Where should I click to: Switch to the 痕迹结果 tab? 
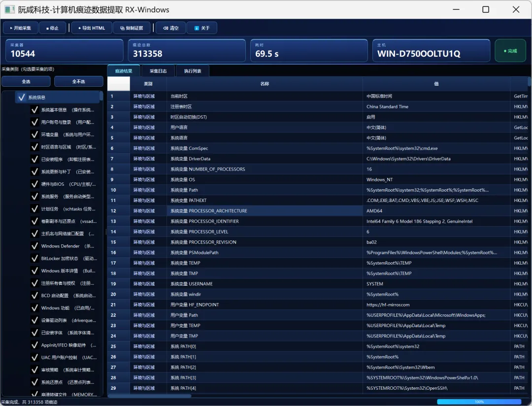[124, 71]
